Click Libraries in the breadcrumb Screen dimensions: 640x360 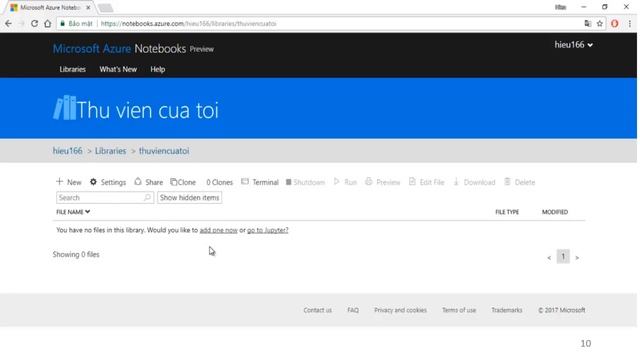tap(111, 151)
